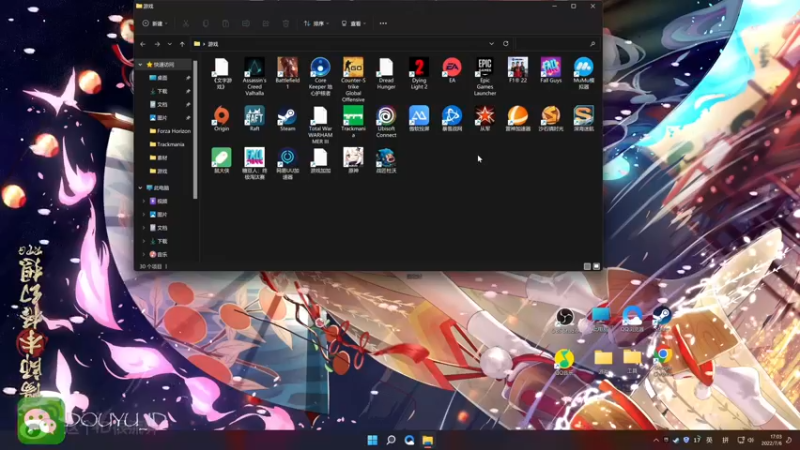Expand the Videos item under This PC
800x450 pixels.
(143, 201)
